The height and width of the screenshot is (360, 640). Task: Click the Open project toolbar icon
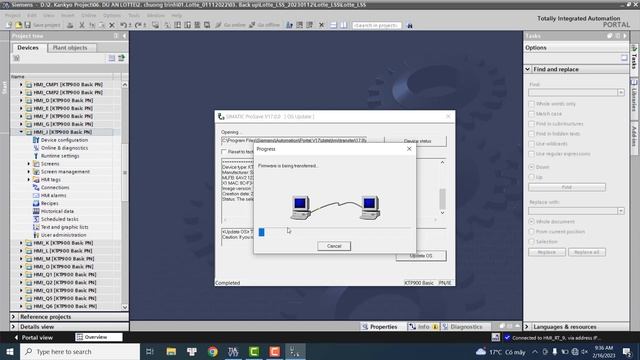tap(18, 25)
